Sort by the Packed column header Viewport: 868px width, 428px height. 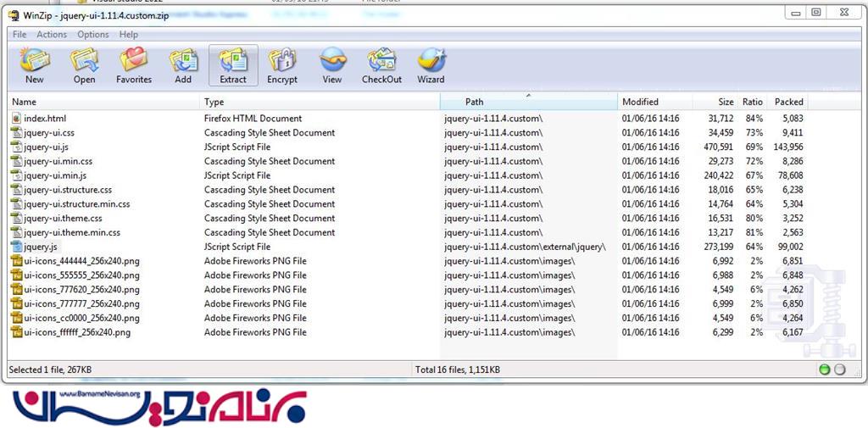pos(787,102)
